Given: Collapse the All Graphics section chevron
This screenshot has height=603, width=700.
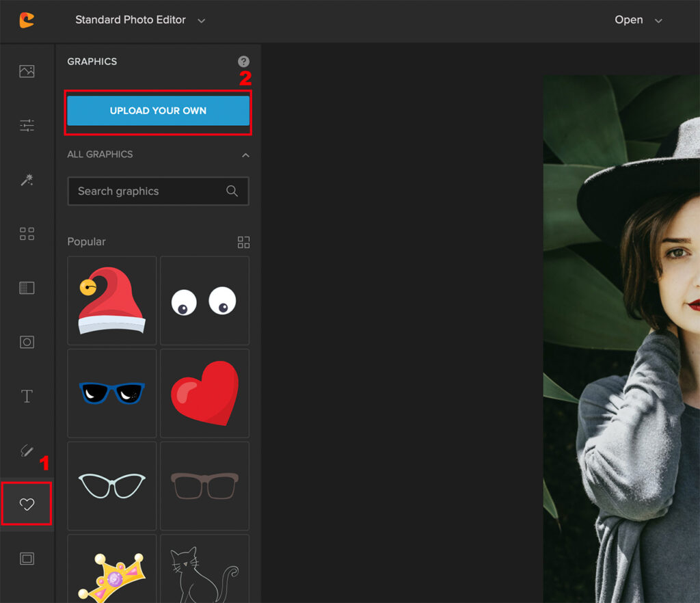Looking at the screenshot, I should click(x=245, y=155).
